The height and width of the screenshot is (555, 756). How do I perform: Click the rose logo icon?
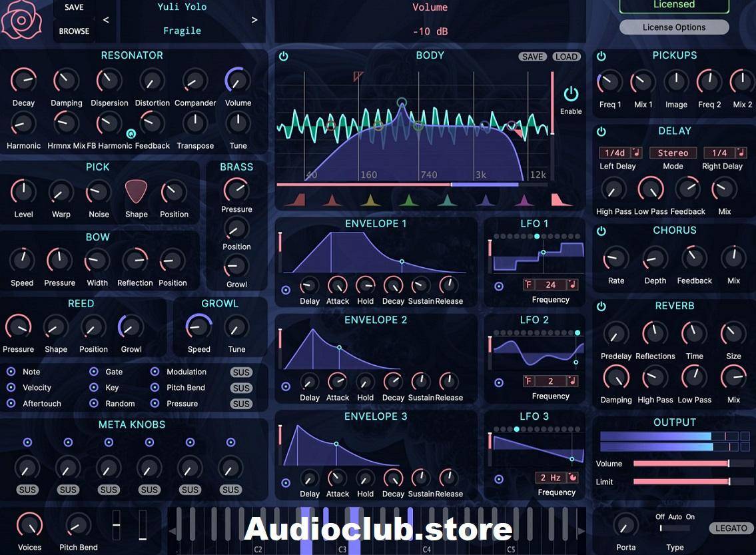(x=21, y=19)
